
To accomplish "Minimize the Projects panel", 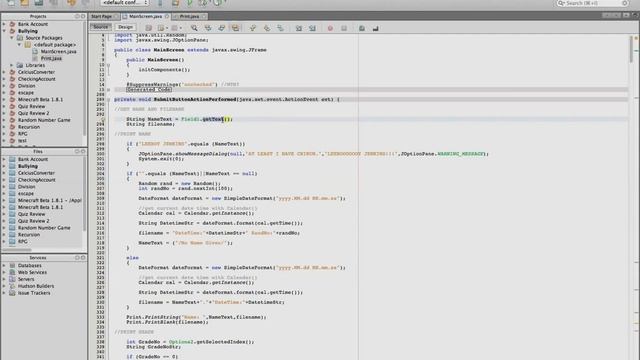I will click(x=77, y=16).
